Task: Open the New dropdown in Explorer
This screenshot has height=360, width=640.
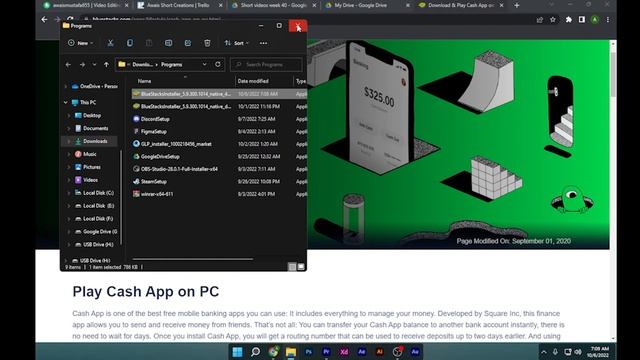Action: 80,43
